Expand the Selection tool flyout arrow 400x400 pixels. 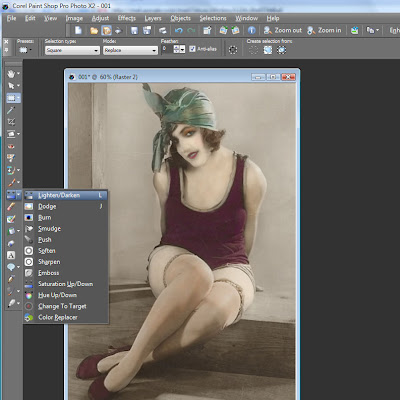click(18, 98)
